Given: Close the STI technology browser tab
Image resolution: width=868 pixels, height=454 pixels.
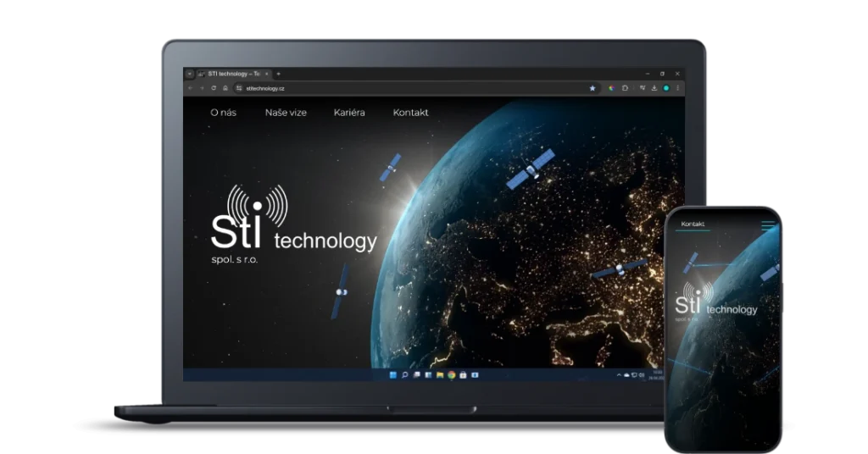Looking at the screenshot, I should point(267,74).
